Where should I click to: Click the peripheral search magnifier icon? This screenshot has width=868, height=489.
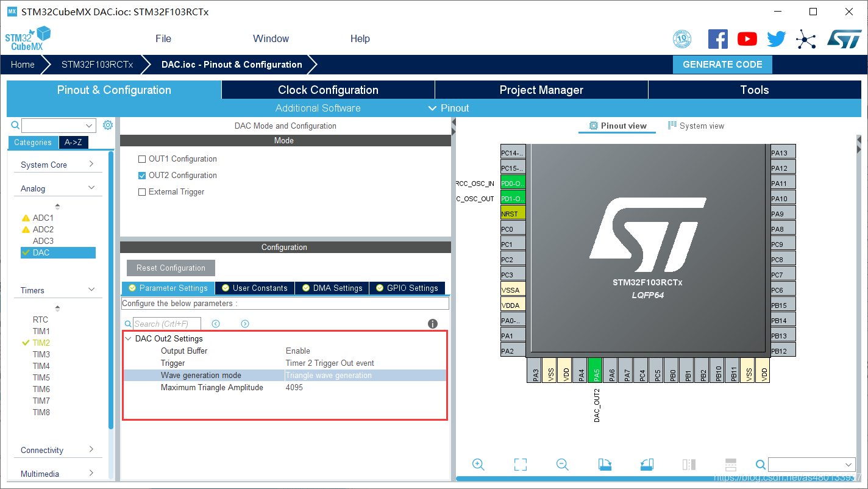[x=16, y=126]
